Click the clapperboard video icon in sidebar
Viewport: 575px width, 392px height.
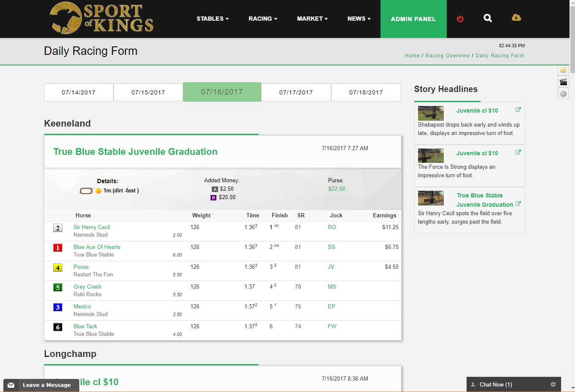click(563, 82)
